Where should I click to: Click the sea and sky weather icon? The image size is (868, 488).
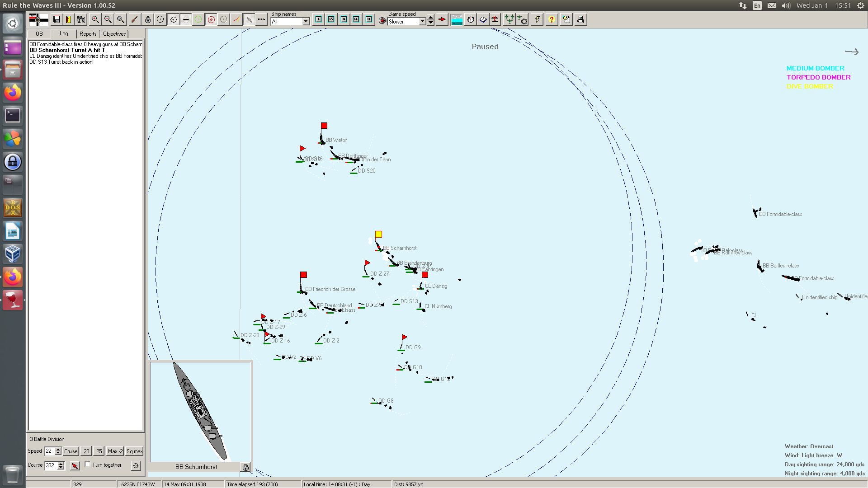(457, 19)
